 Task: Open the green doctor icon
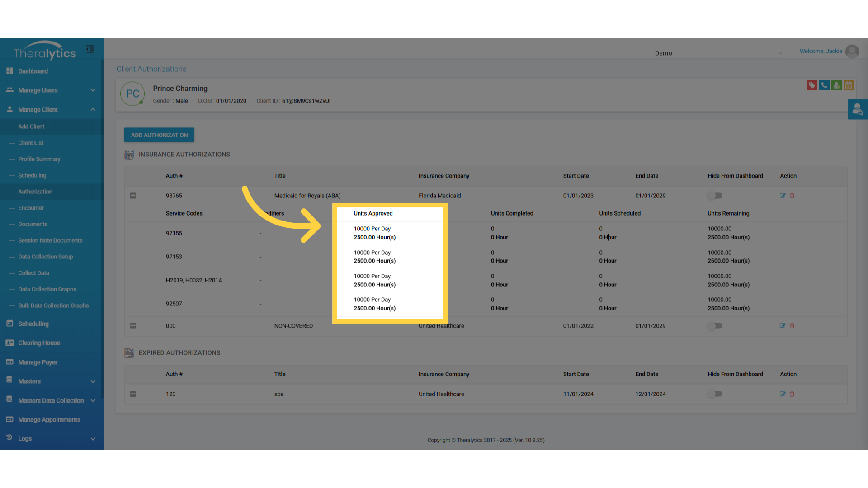pyautogui.click(x=836, y=85)
